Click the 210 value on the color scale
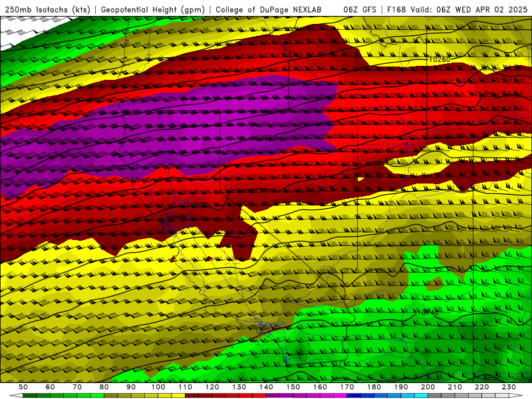Screen dimensions: 532x399 (x=455, y=387)
